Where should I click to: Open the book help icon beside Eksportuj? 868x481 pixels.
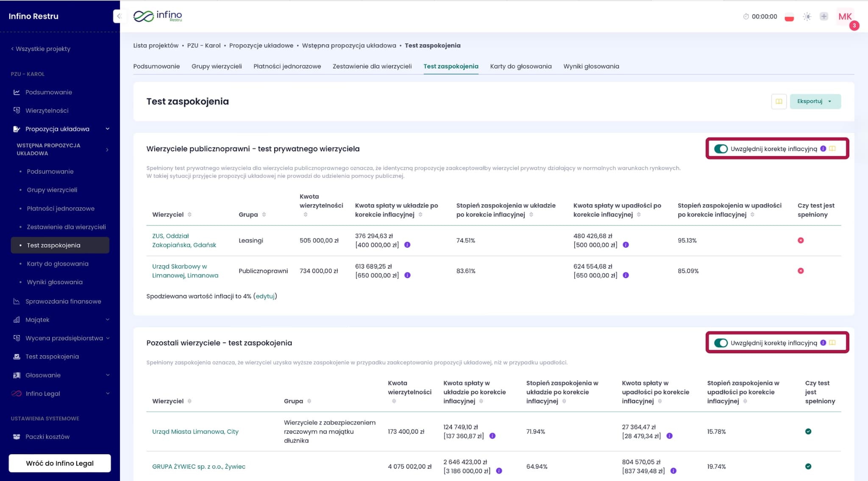tap(779, 101)
